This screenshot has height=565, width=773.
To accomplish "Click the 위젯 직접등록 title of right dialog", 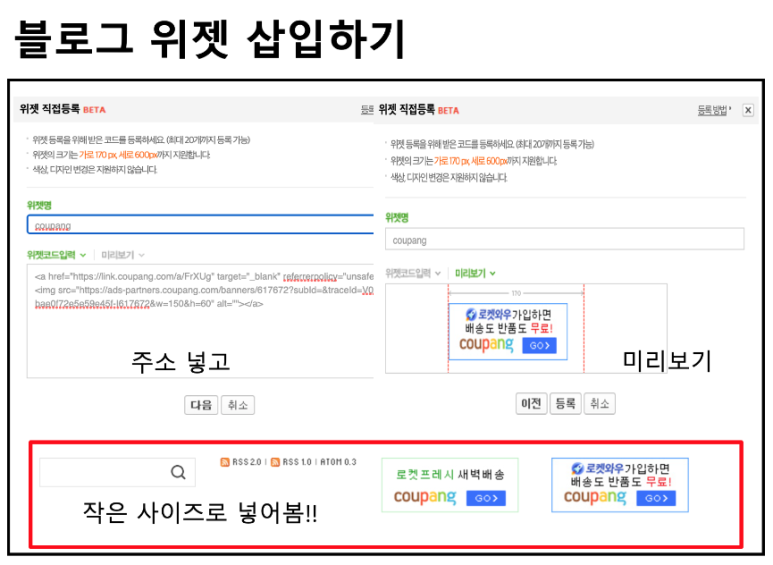I will click(406, 109).
